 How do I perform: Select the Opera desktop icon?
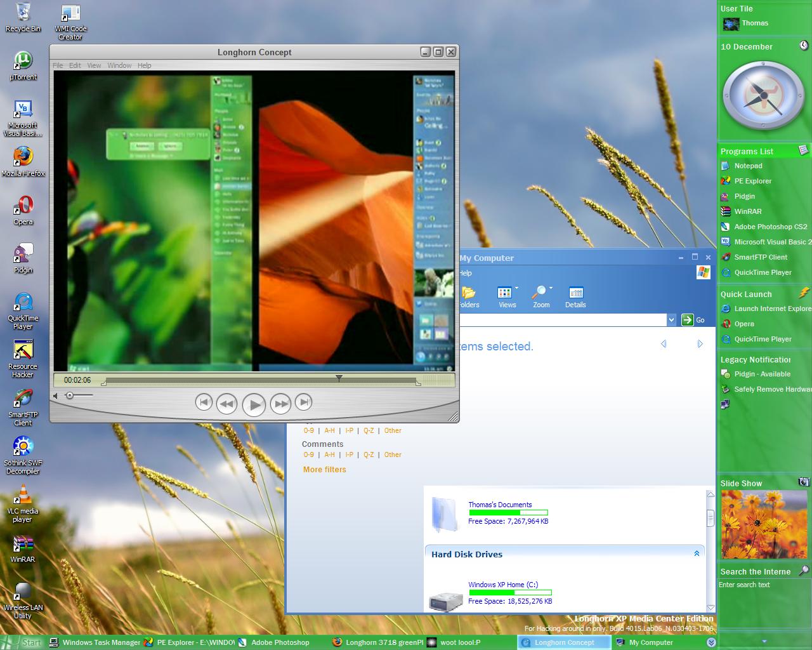23,210
